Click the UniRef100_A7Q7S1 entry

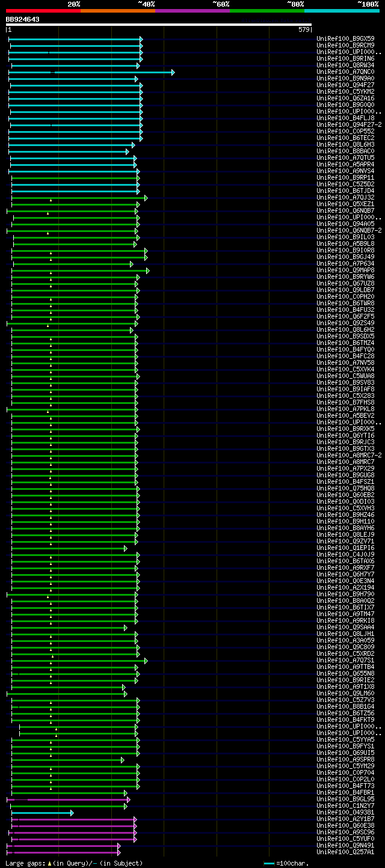(x=346, y=660)
